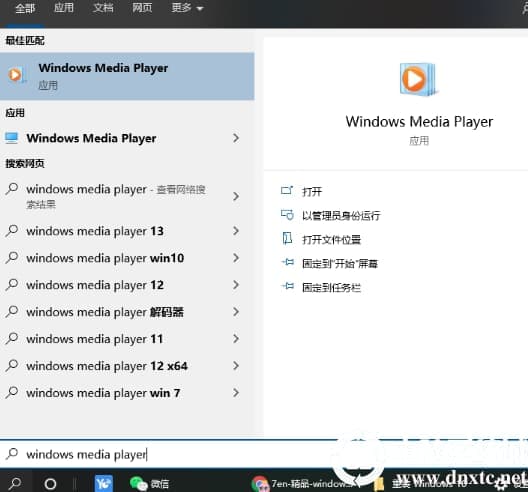Click large Windows Media Player icon in preview pane
Image resolution: width=528 pixels, height=492 pixels.
click(x=418, y=79)
